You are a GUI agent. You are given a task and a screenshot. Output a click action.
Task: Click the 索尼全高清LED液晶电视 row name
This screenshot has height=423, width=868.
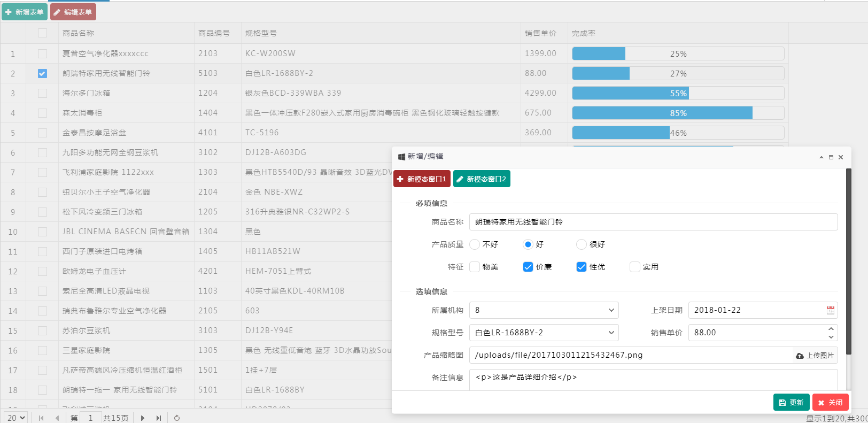(x=106, y=291)
